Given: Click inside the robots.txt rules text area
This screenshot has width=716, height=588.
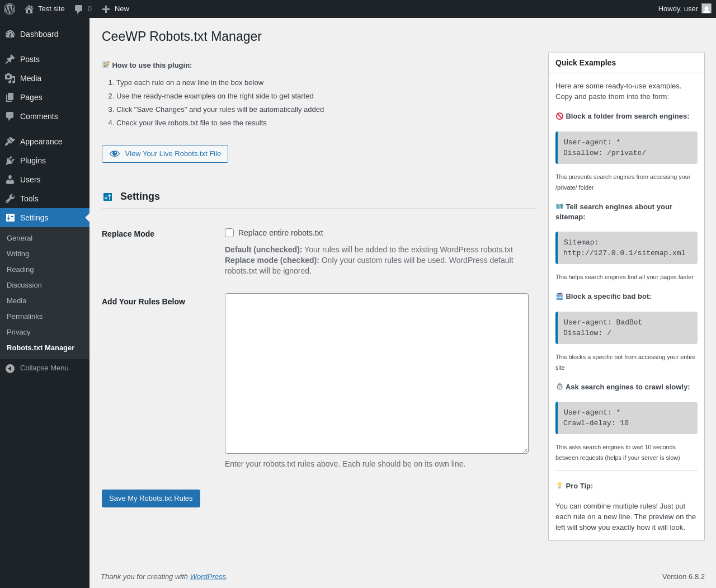Looking at the screenshot, I should click(376, 373).
